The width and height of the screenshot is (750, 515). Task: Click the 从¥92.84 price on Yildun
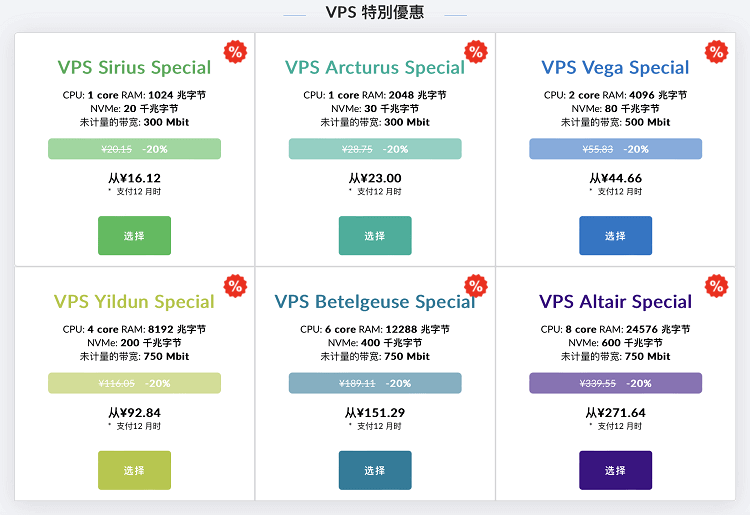134,413
